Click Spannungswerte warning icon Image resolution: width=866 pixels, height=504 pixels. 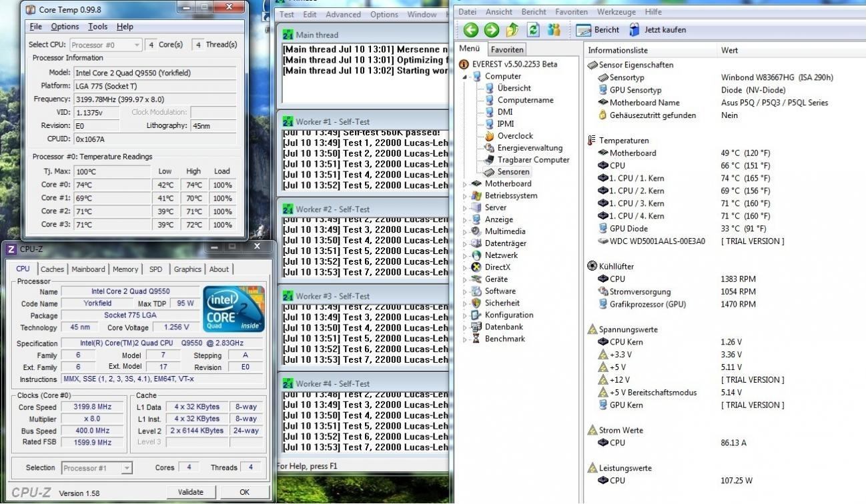click(592, 329)
